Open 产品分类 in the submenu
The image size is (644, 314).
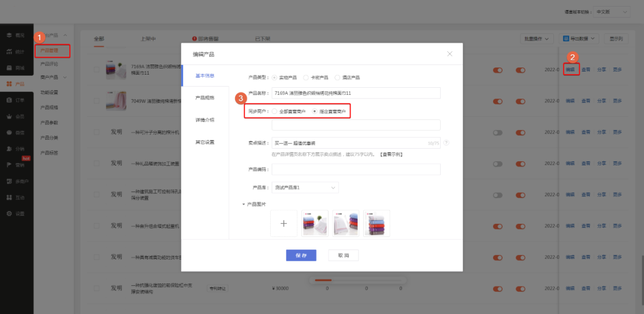click(x=49, y=137)
